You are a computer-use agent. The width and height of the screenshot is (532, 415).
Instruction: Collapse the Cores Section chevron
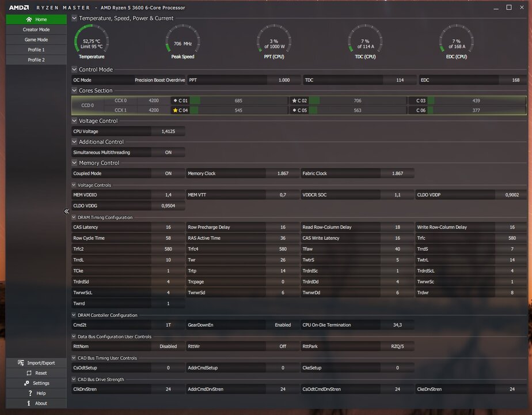point(74,90)
